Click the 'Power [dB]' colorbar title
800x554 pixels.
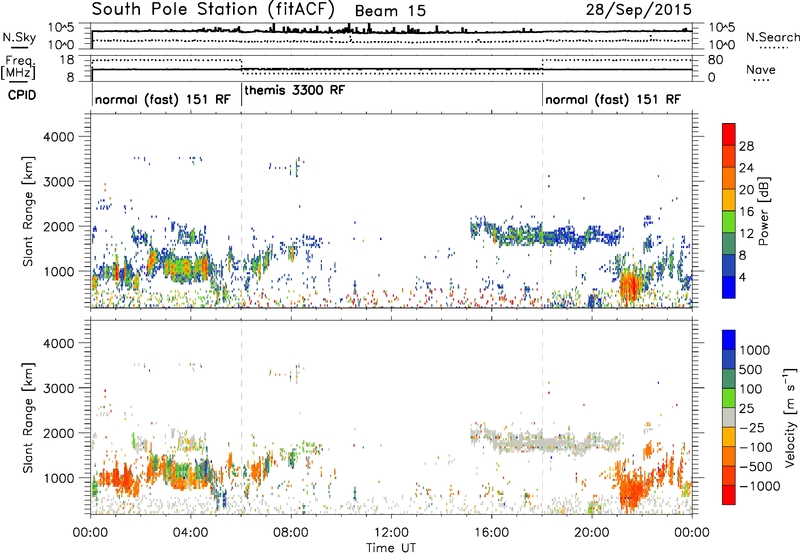click(764, 211)
